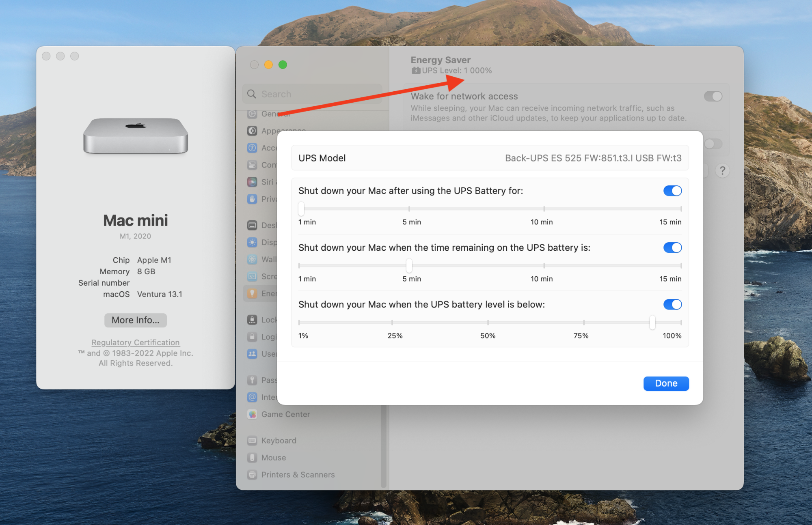Click the yellow minimize button of System Settings

pos(268,65)
